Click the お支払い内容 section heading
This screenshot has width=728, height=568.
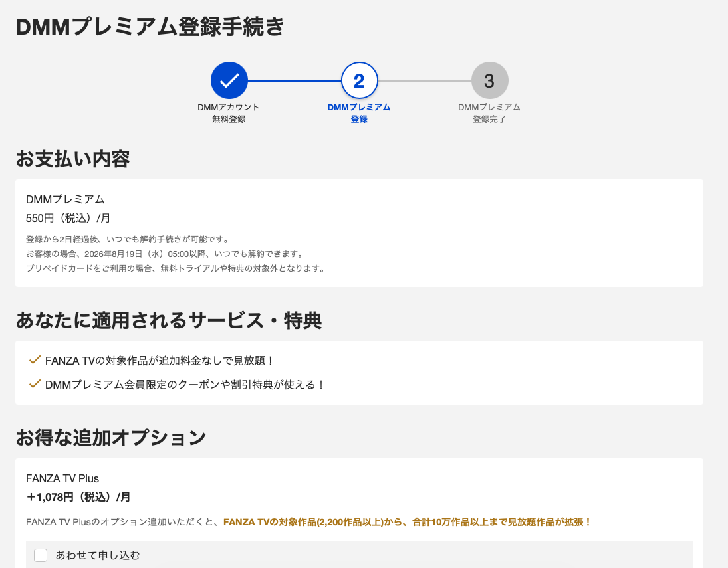click(x=73, y=159)
